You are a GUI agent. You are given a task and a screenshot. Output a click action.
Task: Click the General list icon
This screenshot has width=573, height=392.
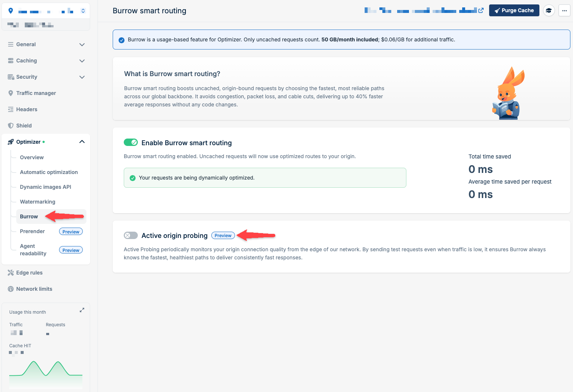(x=11, y=44)
